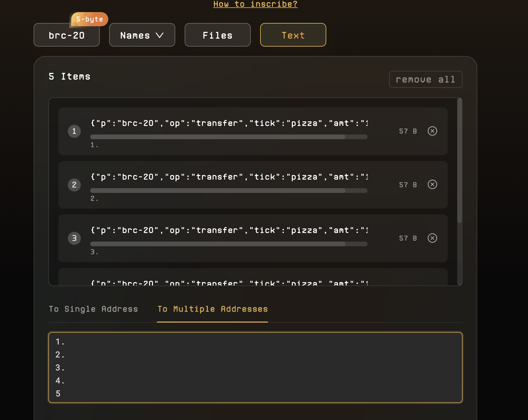Viewport: 528px width, 420px height.
Task: Click horizontal scrollbar under item 2 text
Action: (218, 191)
